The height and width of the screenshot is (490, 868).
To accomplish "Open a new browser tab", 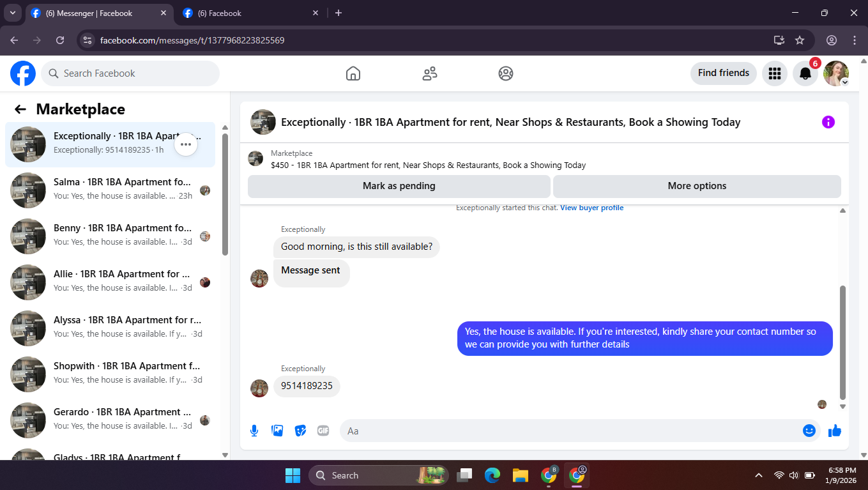I will [x=339, y=13].
